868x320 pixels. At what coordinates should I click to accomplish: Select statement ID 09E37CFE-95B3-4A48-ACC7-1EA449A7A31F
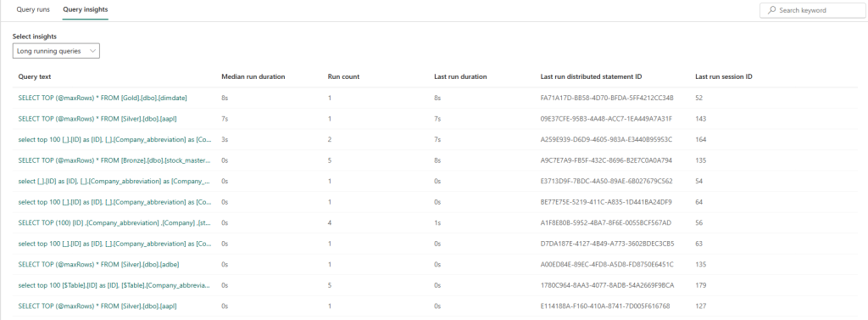coord(606,119)
